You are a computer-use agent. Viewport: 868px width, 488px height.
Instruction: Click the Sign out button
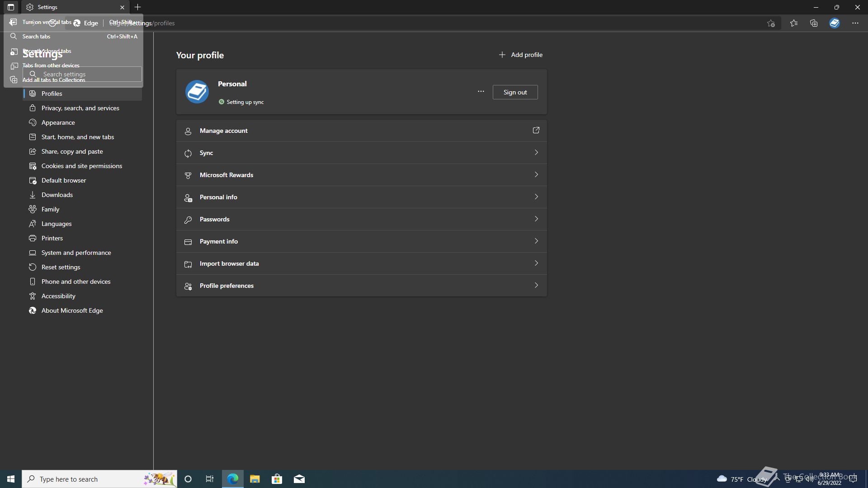pyautogui.click(x=515, y=92)
